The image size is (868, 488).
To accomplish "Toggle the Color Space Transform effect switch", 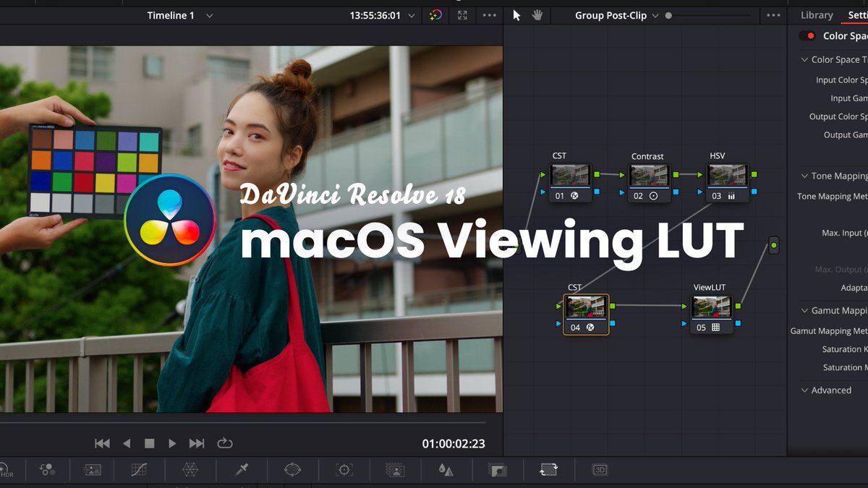I will click(x=807, y=35).
